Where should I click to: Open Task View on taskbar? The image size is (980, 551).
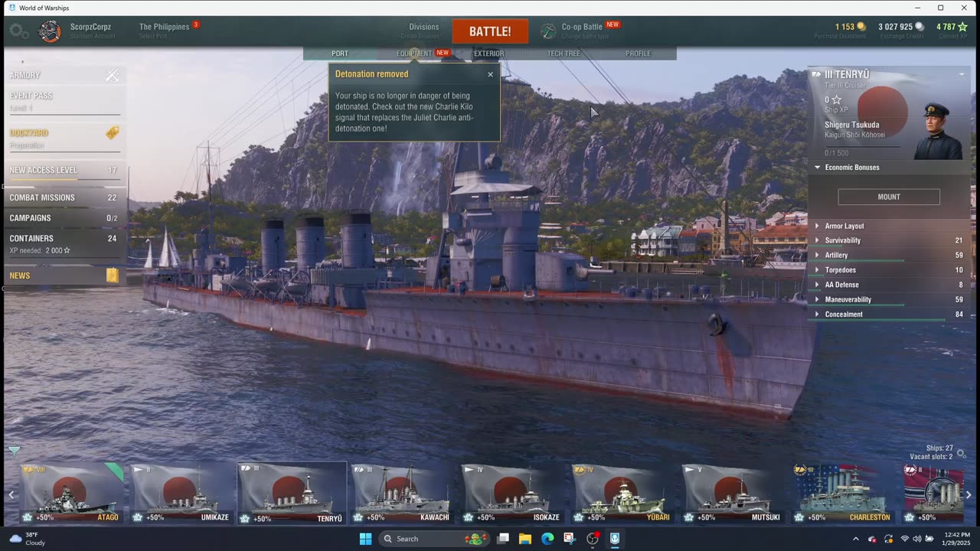tap(503, 539)
